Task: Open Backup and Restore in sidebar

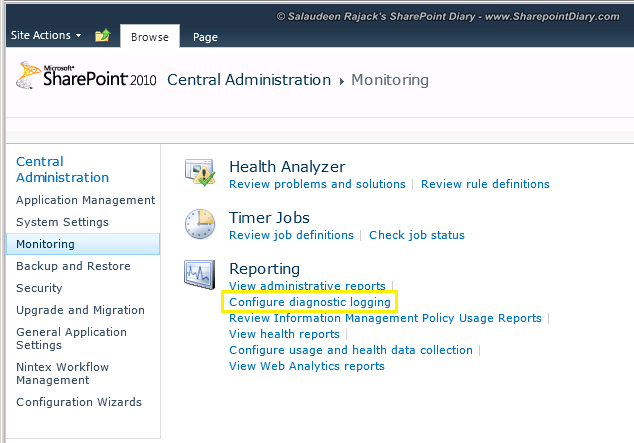Action: [73, 266]
